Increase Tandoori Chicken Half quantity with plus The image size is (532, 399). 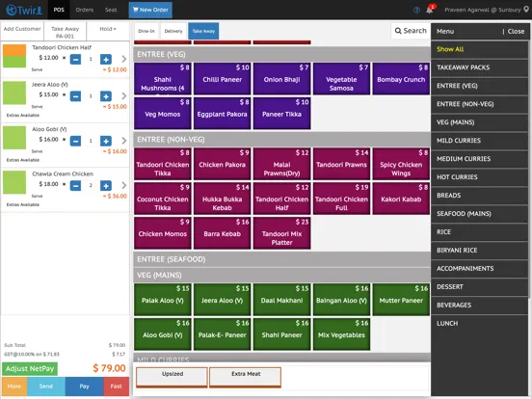[x=106, y=60]
